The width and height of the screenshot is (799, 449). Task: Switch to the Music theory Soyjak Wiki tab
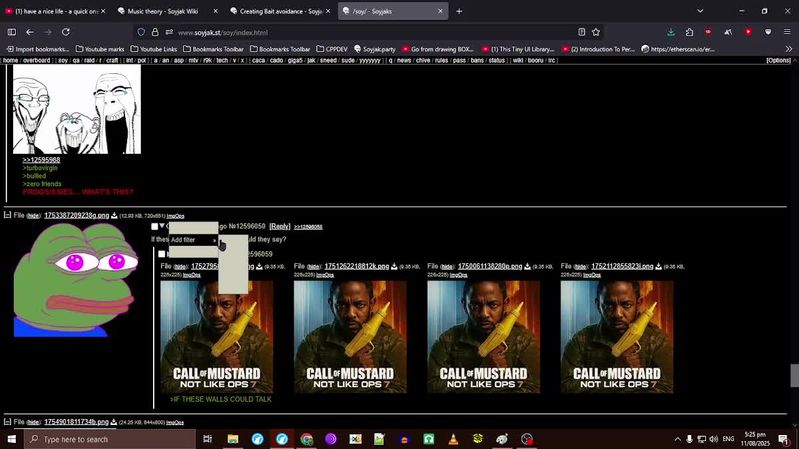pyautogui.click(x=168, y=11)
